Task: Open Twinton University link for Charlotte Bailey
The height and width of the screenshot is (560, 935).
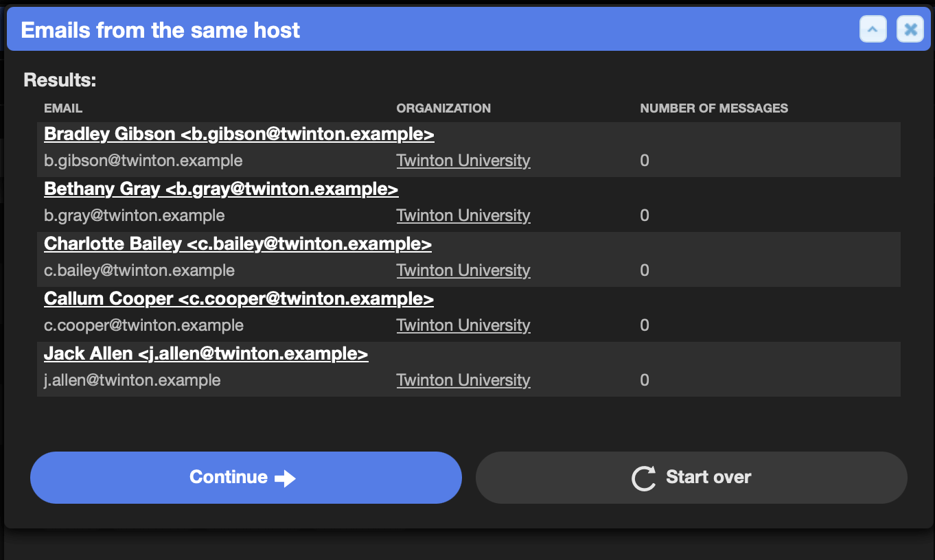Action: [463, 270]
